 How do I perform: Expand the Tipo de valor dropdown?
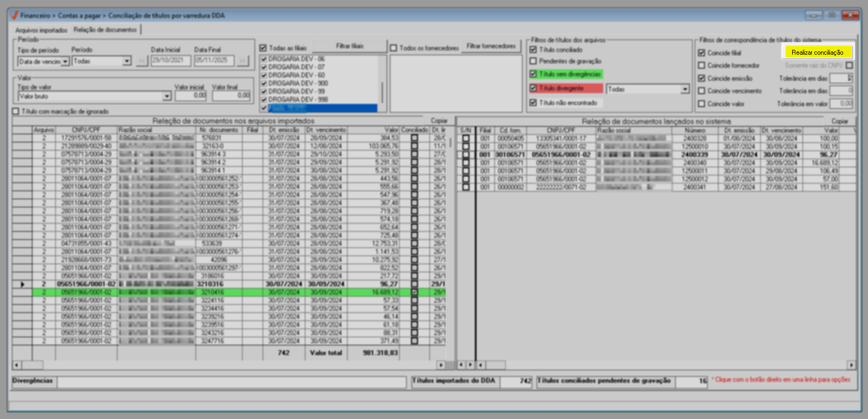pyautogui.click(x=167, y=96)
